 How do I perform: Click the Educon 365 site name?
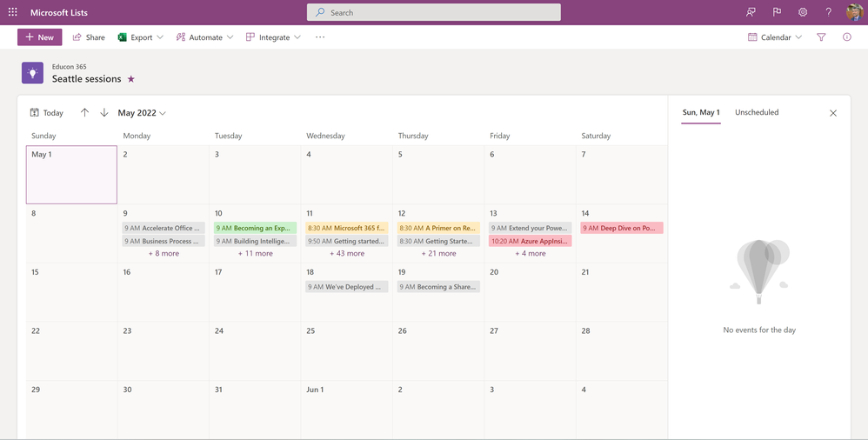(x=70, y=66)
